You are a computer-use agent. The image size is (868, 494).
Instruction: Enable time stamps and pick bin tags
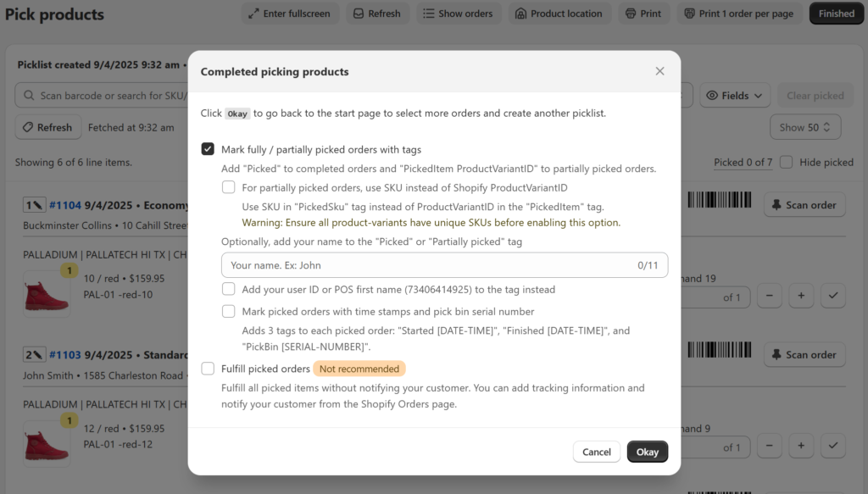(x=228, y=311)
